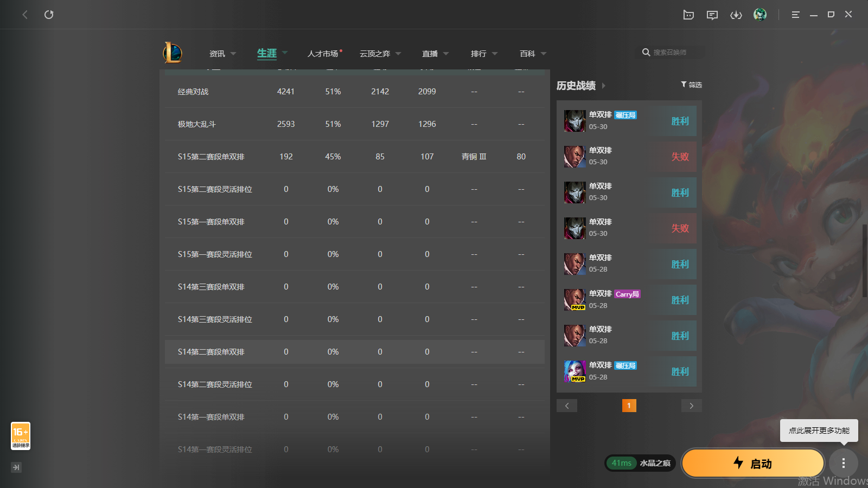Click the League of Legends logo
The width and height of the screenshot is (868, 488).
173,53
